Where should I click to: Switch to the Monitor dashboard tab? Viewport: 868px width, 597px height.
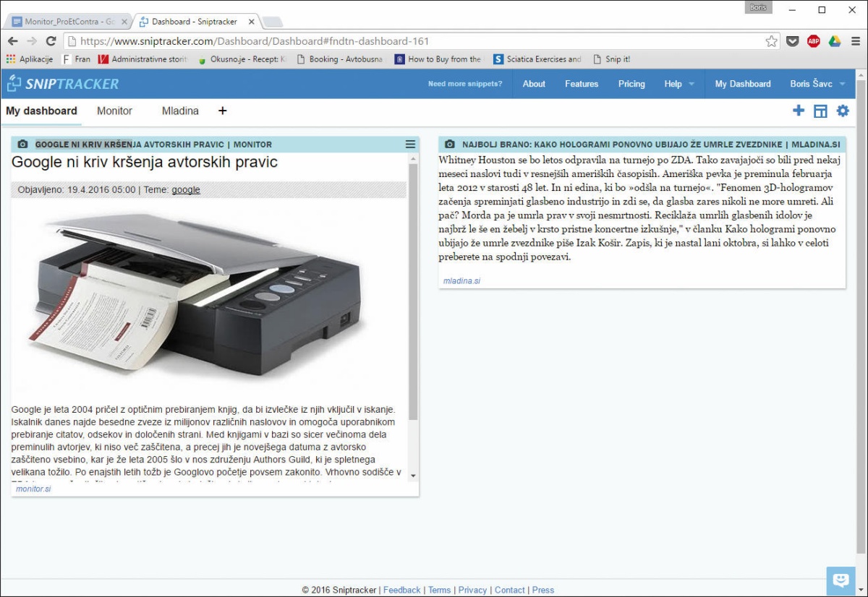pyautogui.click(x=114, y=111)
